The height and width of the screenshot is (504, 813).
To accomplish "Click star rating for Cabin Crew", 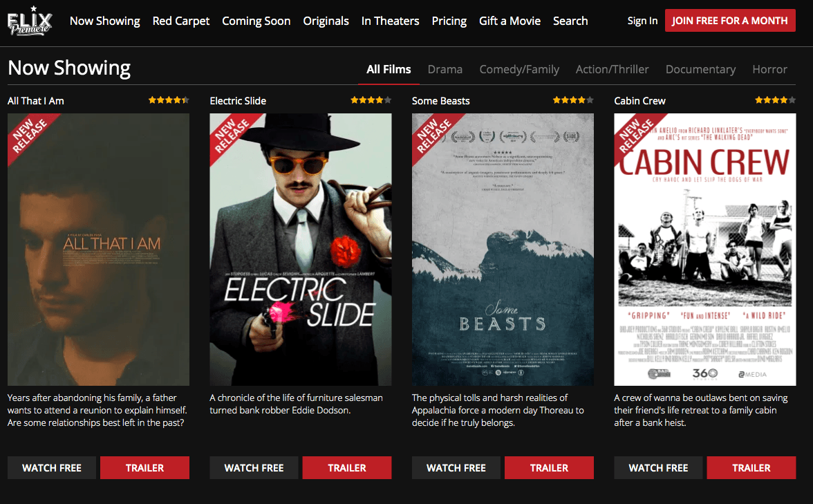I will 775,100.
